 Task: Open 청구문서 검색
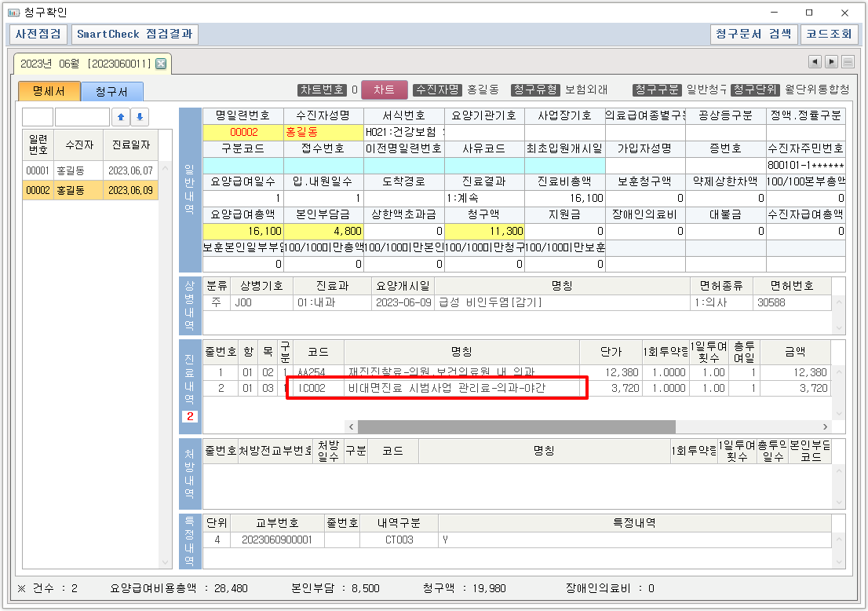[x=753, y=35]
